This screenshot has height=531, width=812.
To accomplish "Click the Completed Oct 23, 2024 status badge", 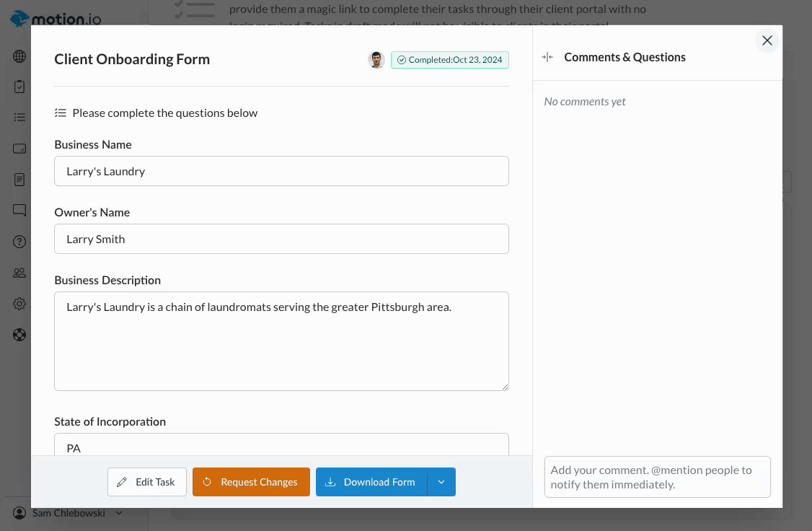I will coord(450,60).
